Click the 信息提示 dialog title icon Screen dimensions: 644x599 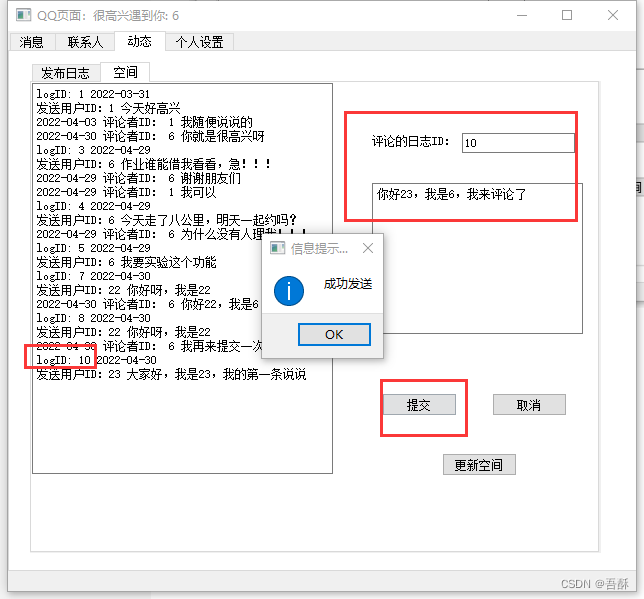tap(277, 248)
